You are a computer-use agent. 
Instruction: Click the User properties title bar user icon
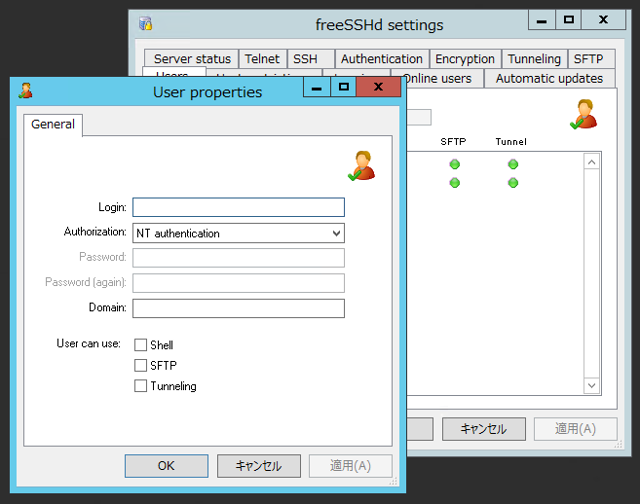25,91
